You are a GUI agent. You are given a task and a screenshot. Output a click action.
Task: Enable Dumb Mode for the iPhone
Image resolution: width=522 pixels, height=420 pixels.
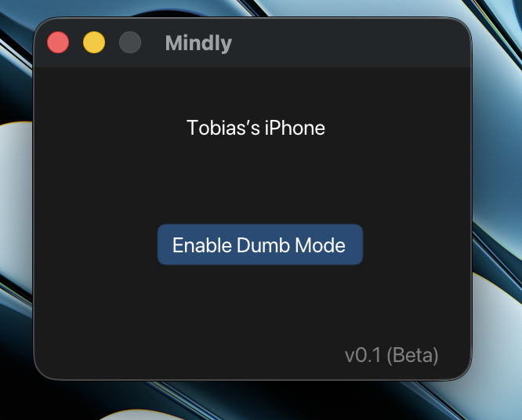click(x=260, y=244)
